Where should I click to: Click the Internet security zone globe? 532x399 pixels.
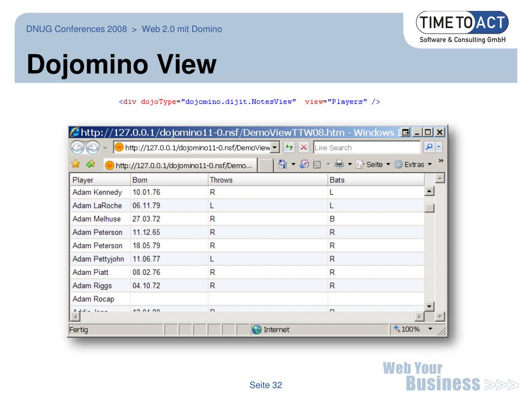[x=257, y=329]
